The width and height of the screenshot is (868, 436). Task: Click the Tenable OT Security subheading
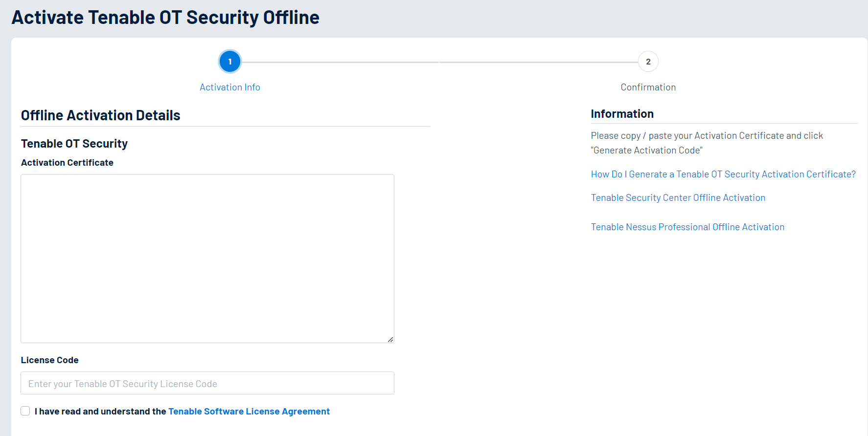(74, 144)
